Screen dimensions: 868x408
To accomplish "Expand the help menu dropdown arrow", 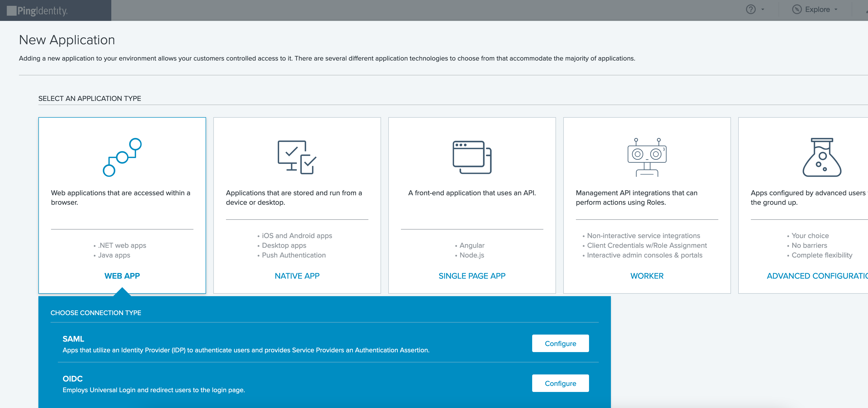I will (763, 9).
